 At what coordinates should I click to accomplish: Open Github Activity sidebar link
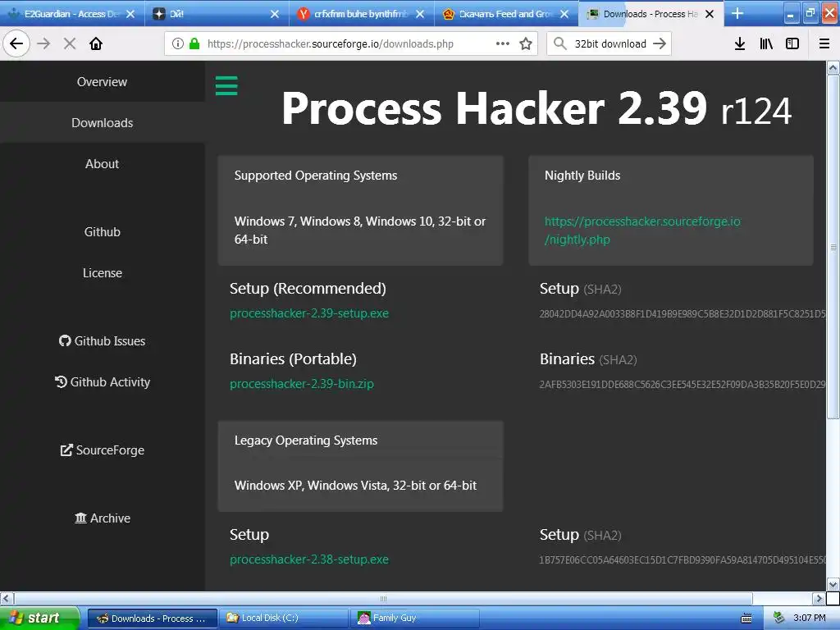tap(102, 382)
